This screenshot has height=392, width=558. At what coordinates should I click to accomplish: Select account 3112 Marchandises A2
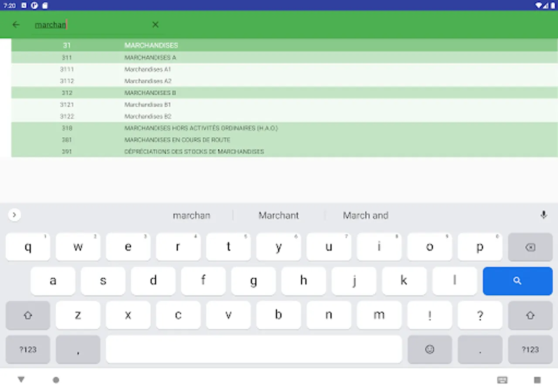pos(284,81)
